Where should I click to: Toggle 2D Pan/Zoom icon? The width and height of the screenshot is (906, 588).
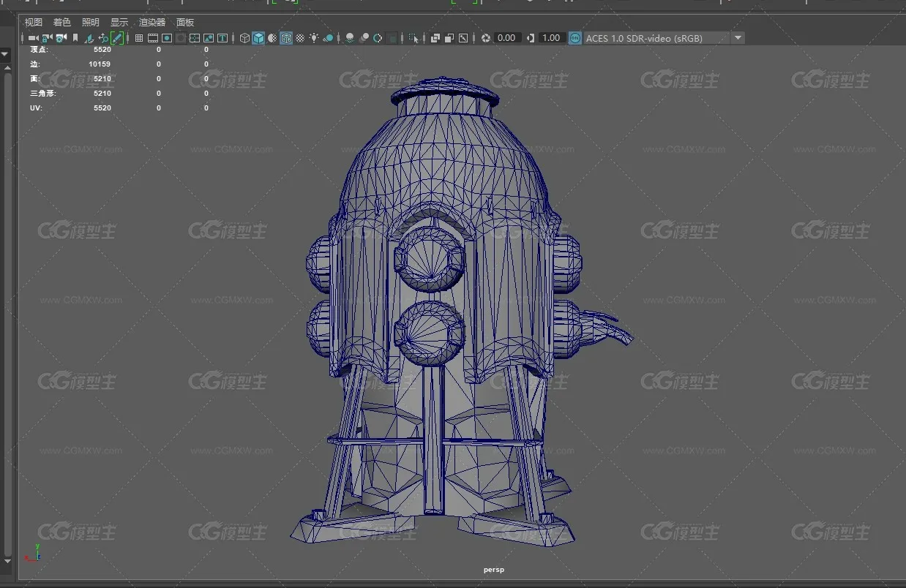pos(103,38)
